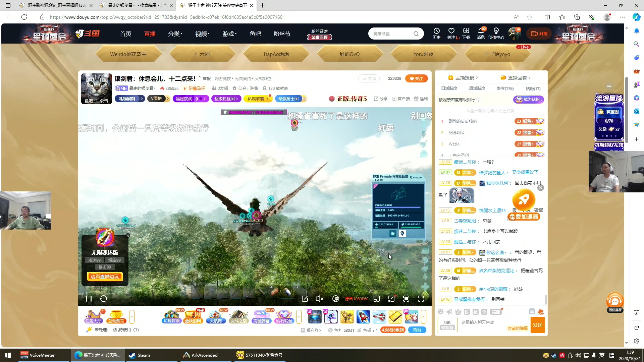The image size is (644, 362).
Task: Expand 最强勇士团 warriors group
Action: tap(290, 99)
